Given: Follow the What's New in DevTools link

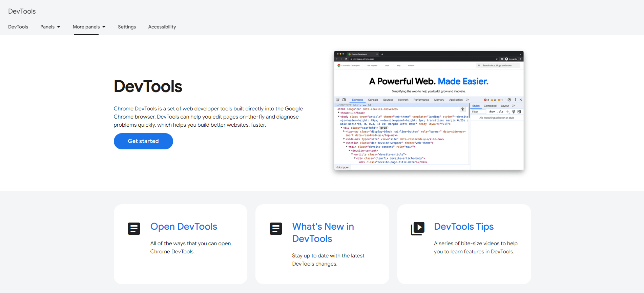Looking at the screenshot, I should pos(323,232).
